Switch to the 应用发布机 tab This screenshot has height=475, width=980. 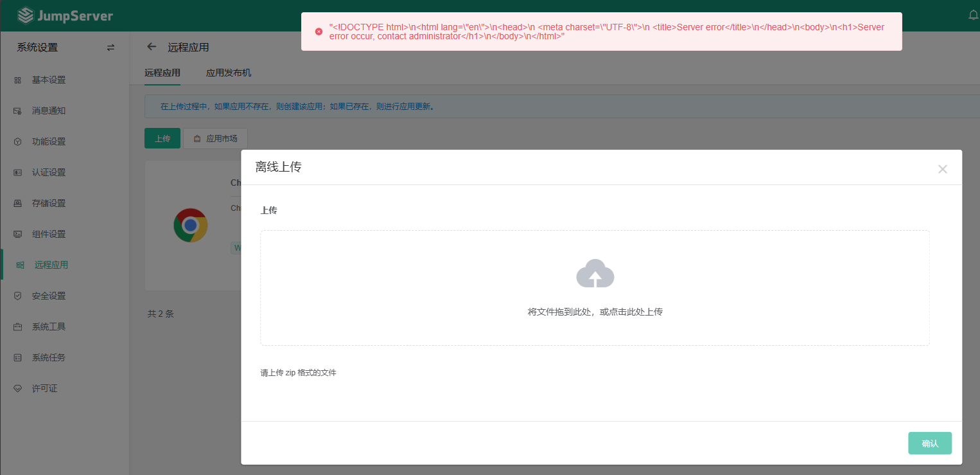click(x=229, y=73)
